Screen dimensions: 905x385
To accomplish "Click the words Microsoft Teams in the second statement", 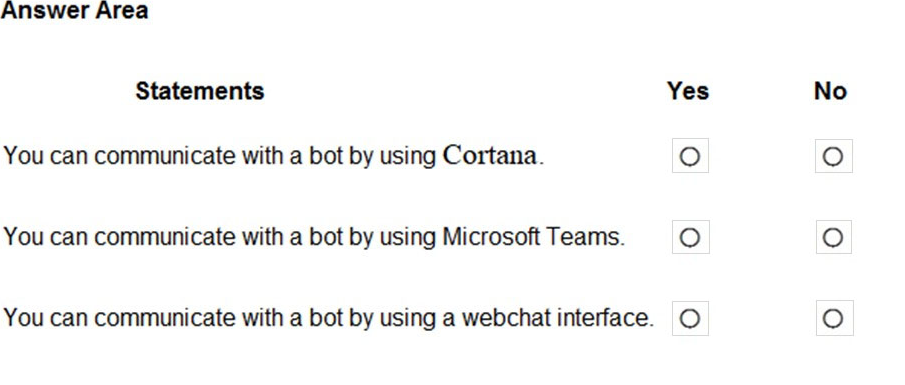I will point(531,237).
